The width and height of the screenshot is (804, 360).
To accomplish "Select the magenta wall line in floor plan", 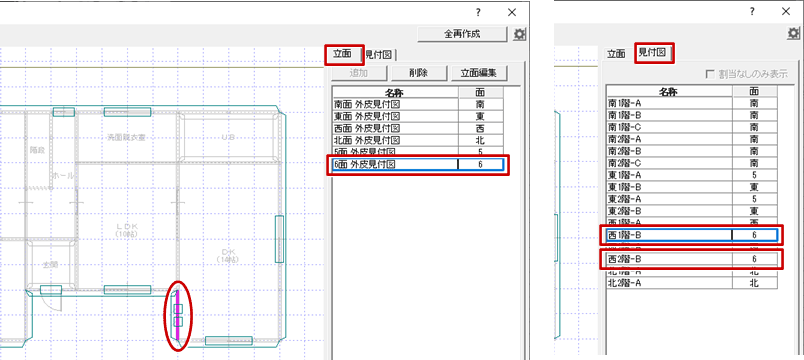I will (178, 316).
